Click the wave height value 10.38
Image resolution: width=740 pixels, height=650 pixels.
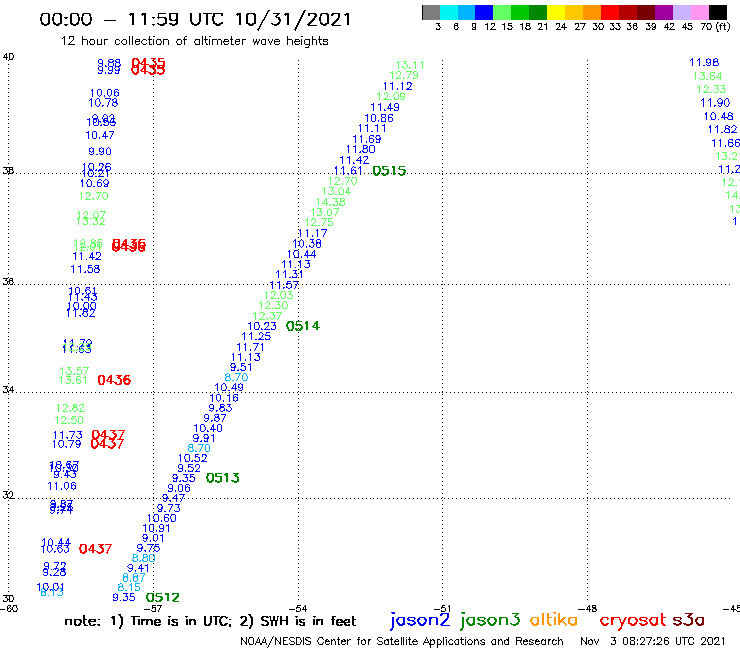pyautogui.click(x=307, y=244)
